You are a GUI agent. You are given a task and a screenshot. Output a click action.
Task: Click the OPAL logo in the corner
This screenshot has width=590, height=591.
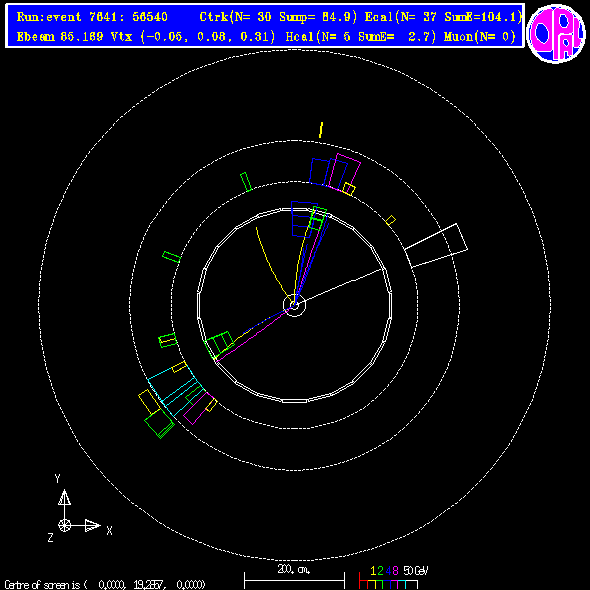pyautogui.click(x=556, y=34)
